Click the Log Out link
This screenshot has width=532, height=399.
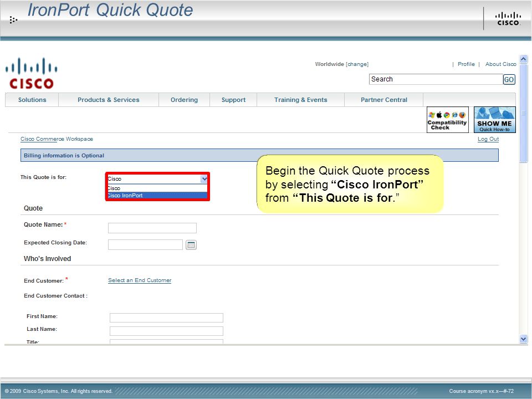point(488,139)
